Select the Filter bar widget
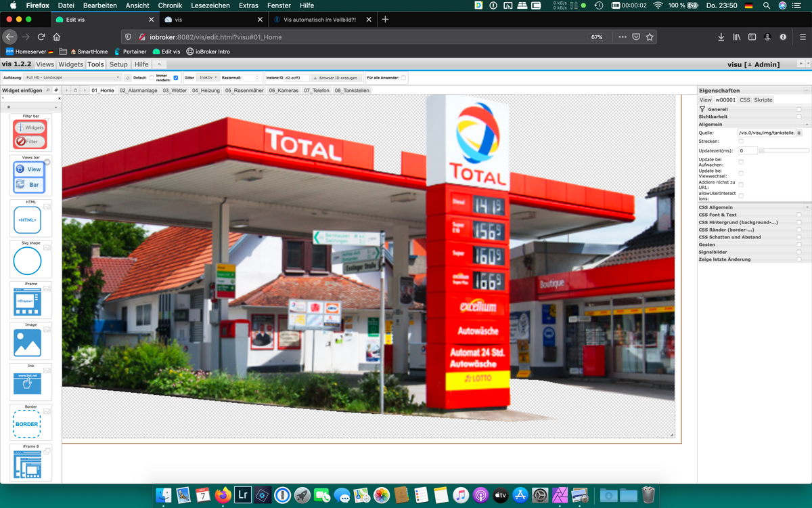Image resolution: width=812 pixels, height=508 pixels. 30,134
